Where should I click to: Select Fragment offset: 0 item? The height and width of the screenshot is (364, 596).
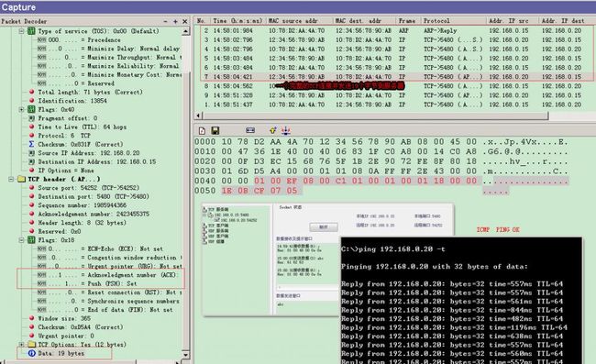pos(68,118)
